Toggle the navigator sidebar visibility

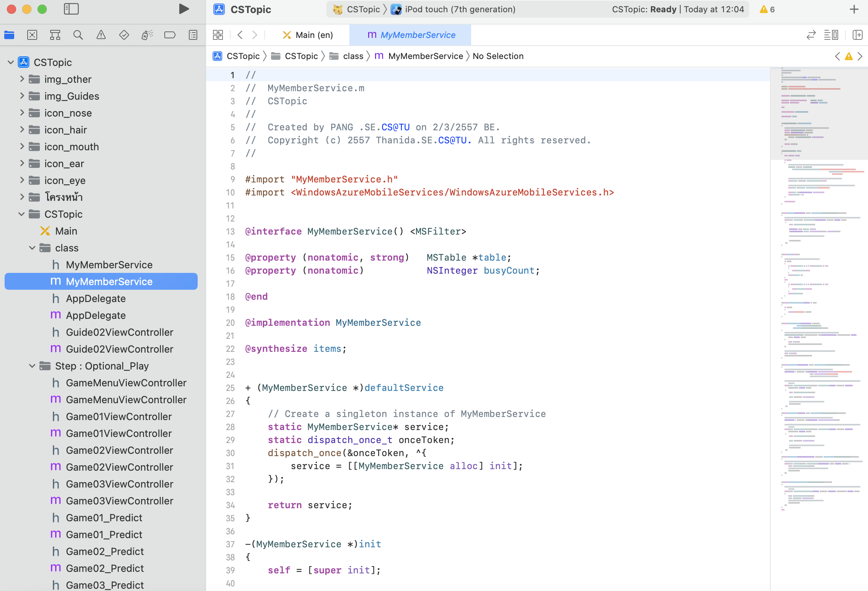click(71, 9)
